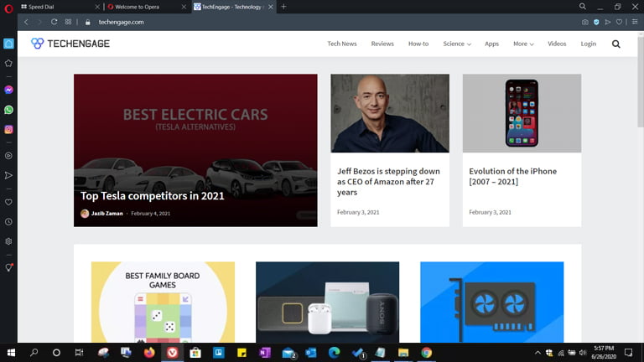
Task: Open Tech News menu item
Action: (342, 44)
